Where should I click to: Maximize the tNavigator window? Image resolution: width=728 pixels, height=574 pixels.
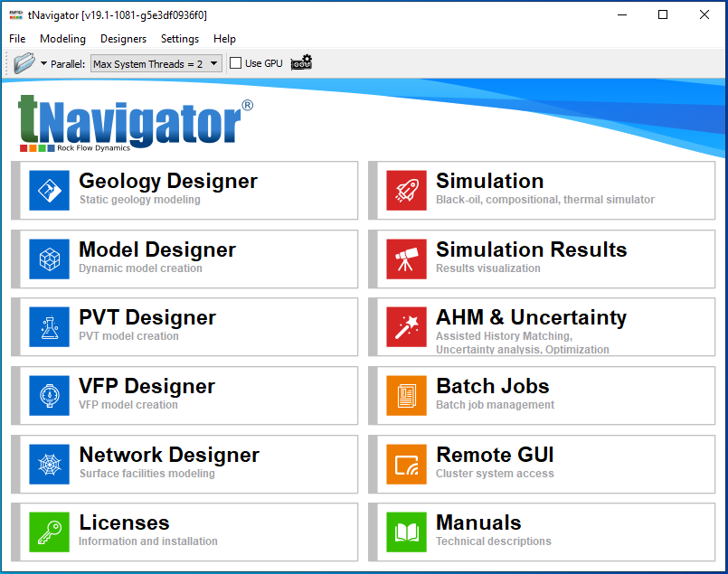click(x=663, y=14)
